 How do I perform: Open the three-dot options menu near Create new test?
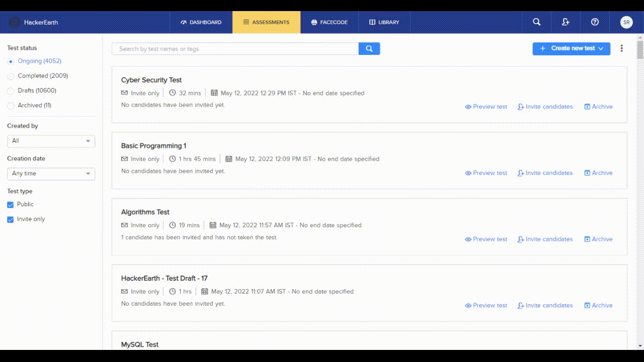(622, 48)
